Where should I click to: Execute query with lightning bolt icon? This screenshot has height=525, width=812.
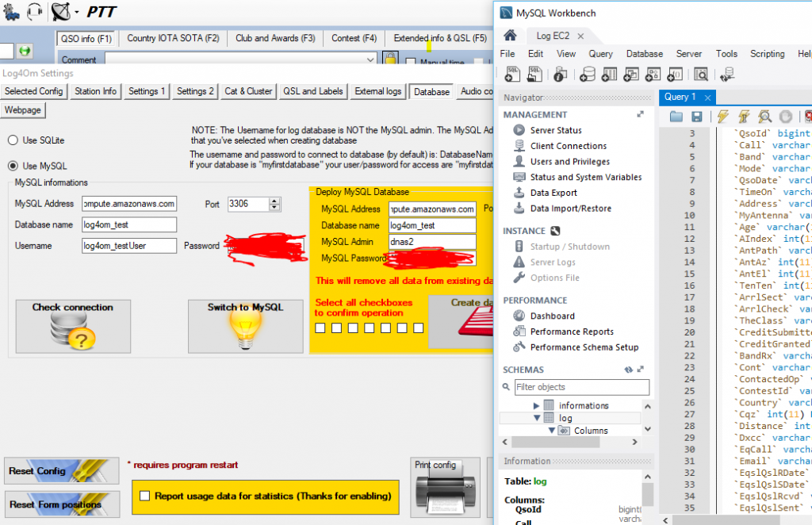pos(723,117)
